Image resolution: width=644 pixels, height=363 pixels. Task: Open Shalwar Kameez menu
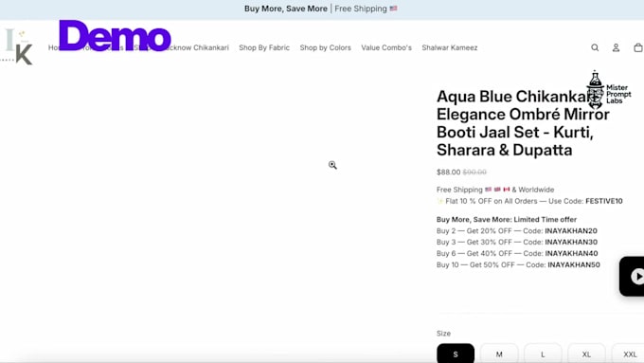pos(450,47)
